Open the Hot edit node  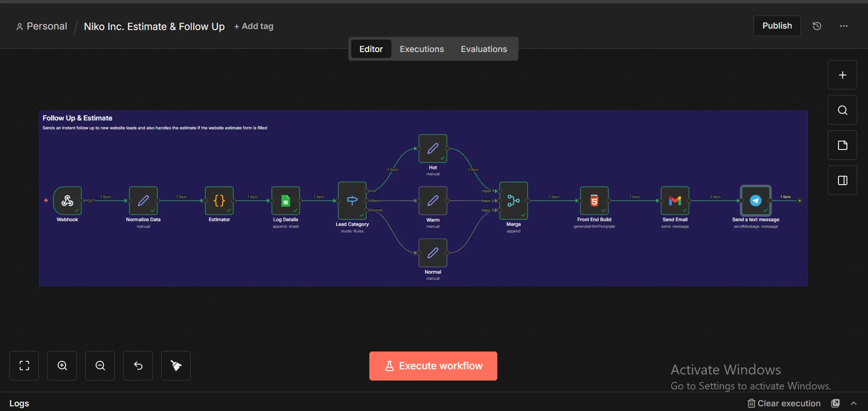click(433, 149)
